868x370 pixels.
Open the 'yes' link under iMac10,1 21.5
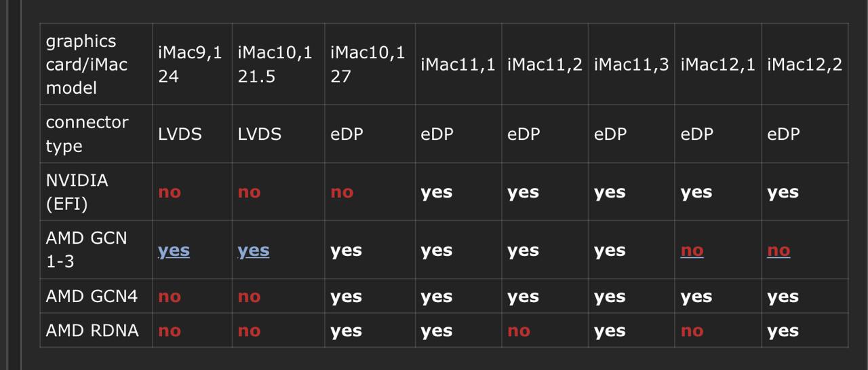pos(254,251)
